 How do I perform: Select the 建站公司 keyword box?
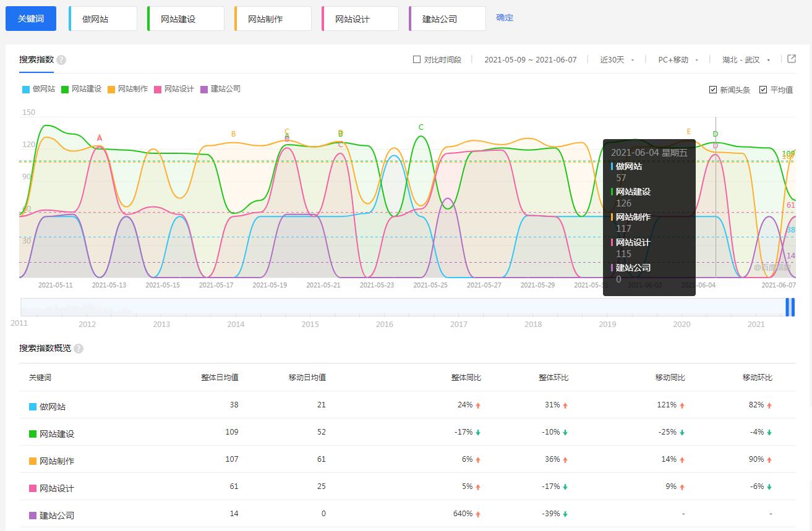tap(447, 19)
